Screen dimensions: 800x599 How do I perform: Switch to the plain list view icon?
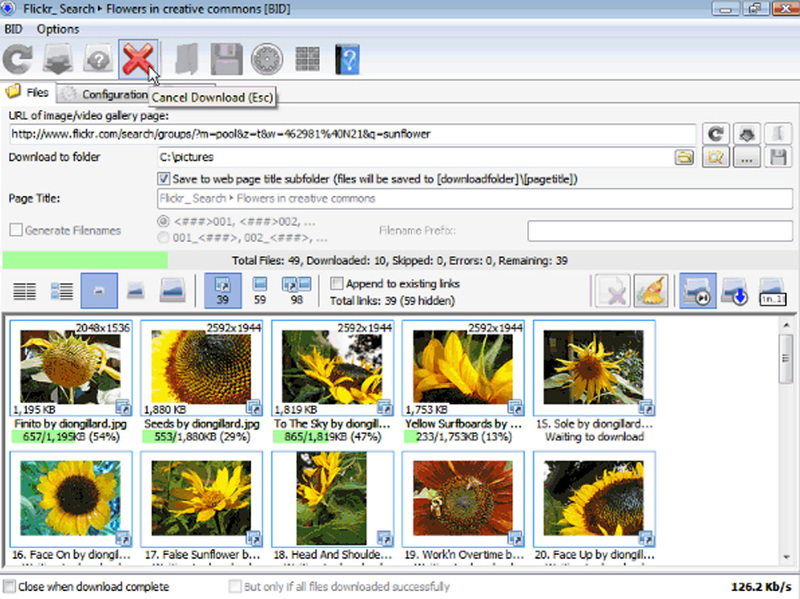click(24, 291)
